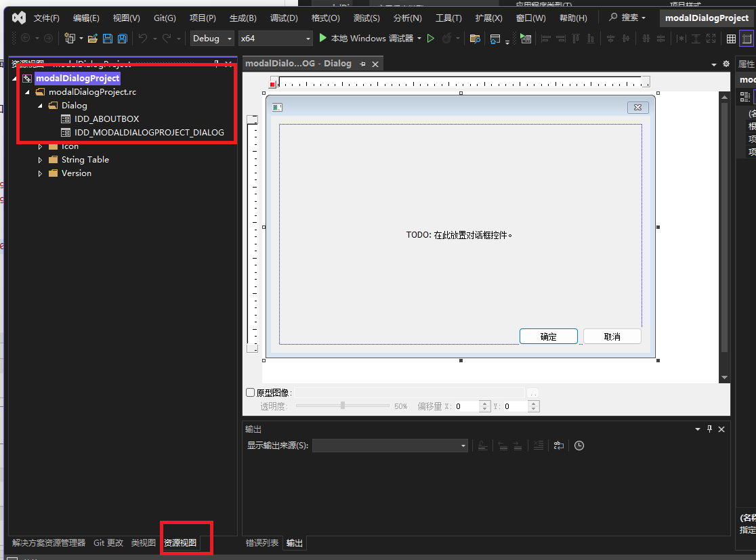The width and height of the screenshot is (756, 560).
Task: Enable the 原型图像 checkbox
Action: (250, 393)
